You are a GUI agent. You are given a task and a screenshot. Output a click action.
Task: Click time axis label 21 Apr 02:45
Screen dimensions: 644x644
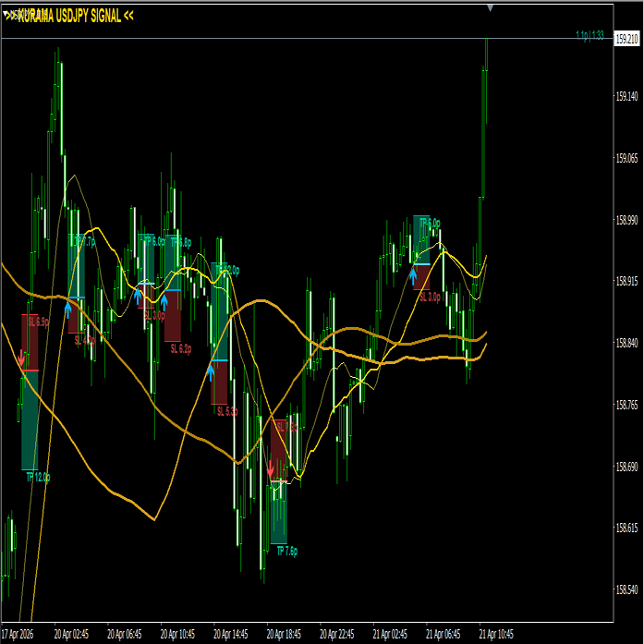[390, 634]
